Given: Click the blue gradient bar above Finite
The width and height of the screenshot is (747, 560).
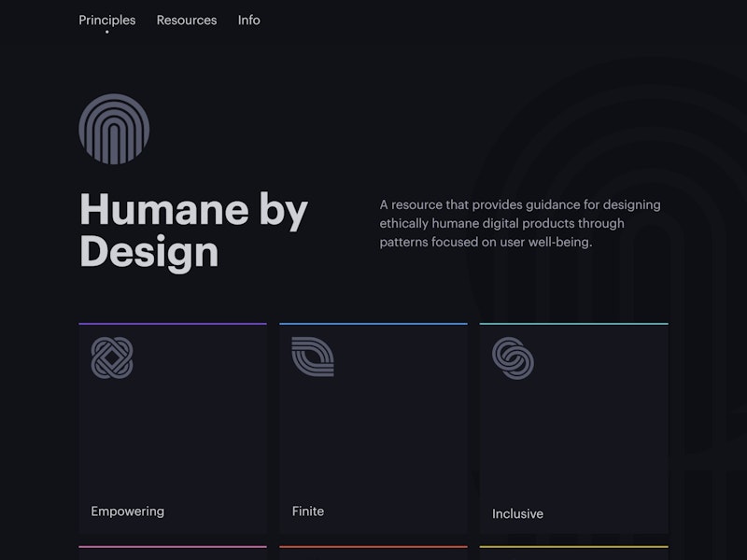Looking at the screenshot, I should click(373, 321).
